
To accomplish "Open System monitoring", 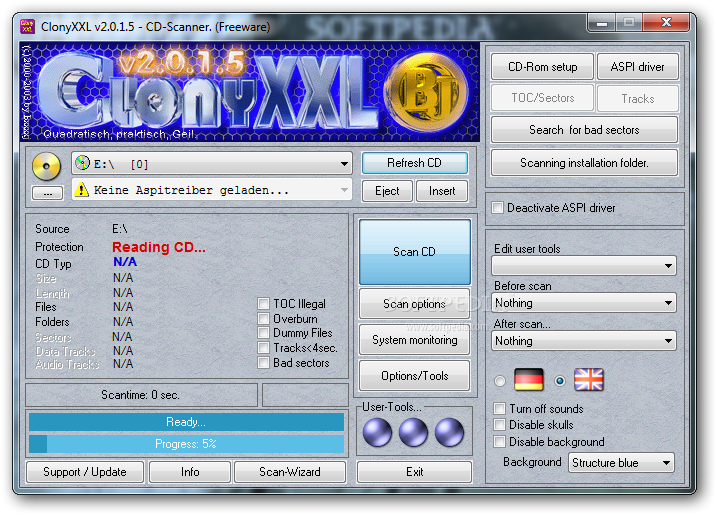I will [x=415, y=340].
